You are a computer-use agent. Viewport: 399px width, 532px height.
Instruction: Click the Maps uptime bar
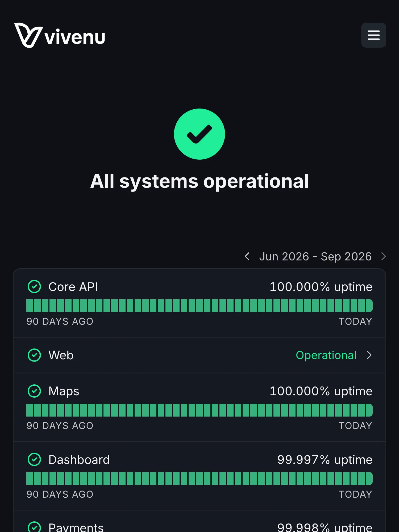pos(199,410)
